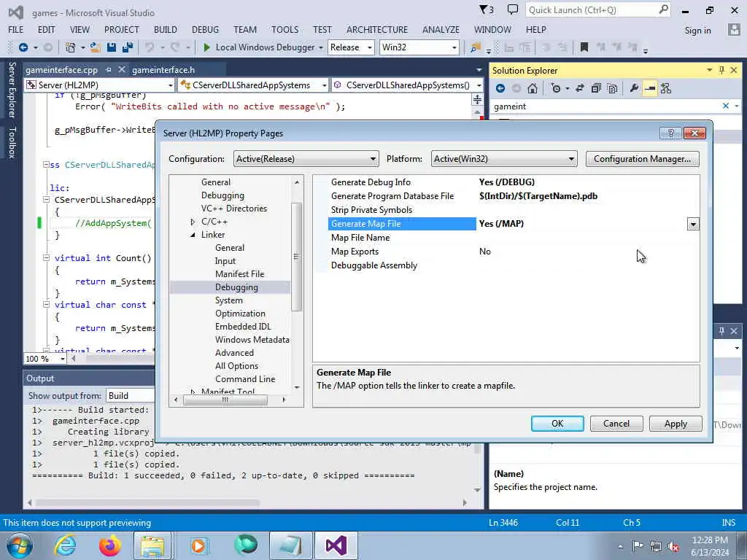
Task: Open Internet Explorer from the taskbar
Action: [x=65, y=545]
